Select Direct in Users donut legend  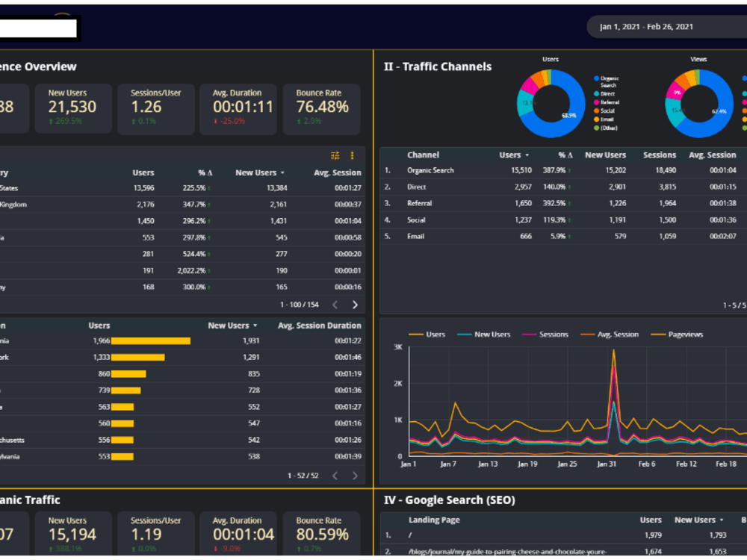(x=604, y=94)
